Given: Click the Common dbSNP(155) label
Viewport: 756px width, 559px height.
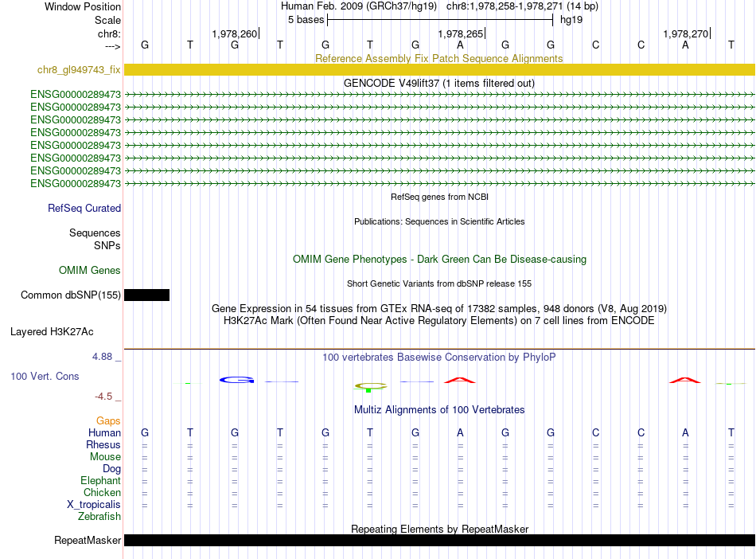Looking at the screenshot, I should point(70,295).
